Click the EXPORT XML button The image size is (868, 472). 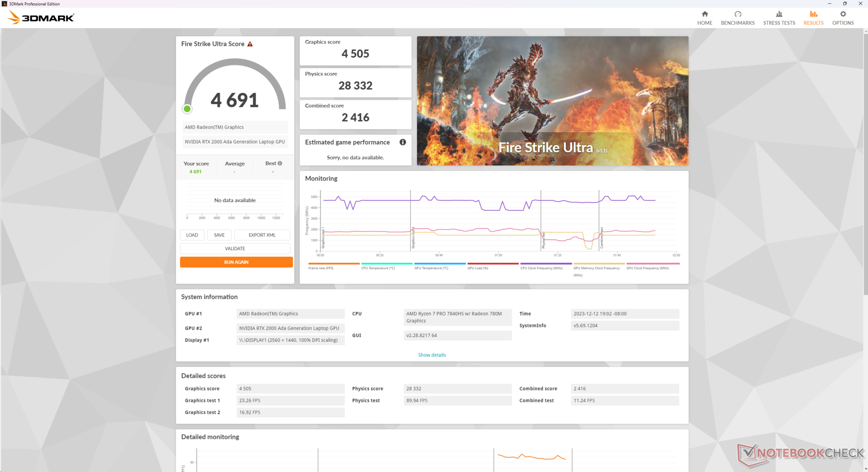262,235
